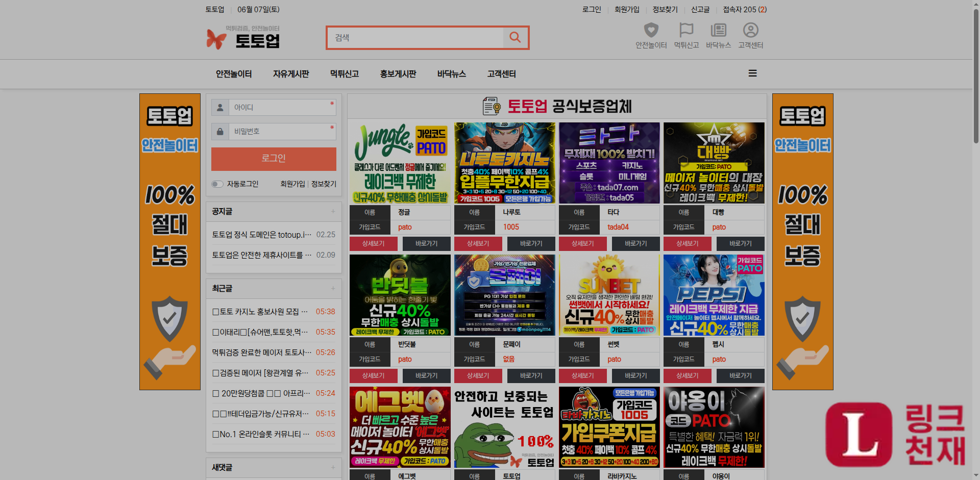This screenshot has width=980, height=480.
Task: Click the 나루토카지노 banner thumbnail
Action: click(505, 163)
